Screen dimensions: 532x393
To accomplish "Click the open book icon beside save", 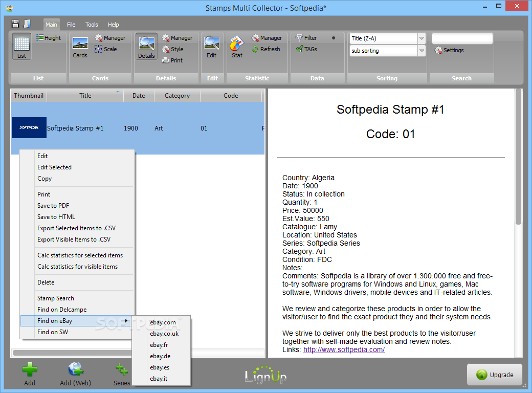I will pyautogui.click(x=27, y=24).
